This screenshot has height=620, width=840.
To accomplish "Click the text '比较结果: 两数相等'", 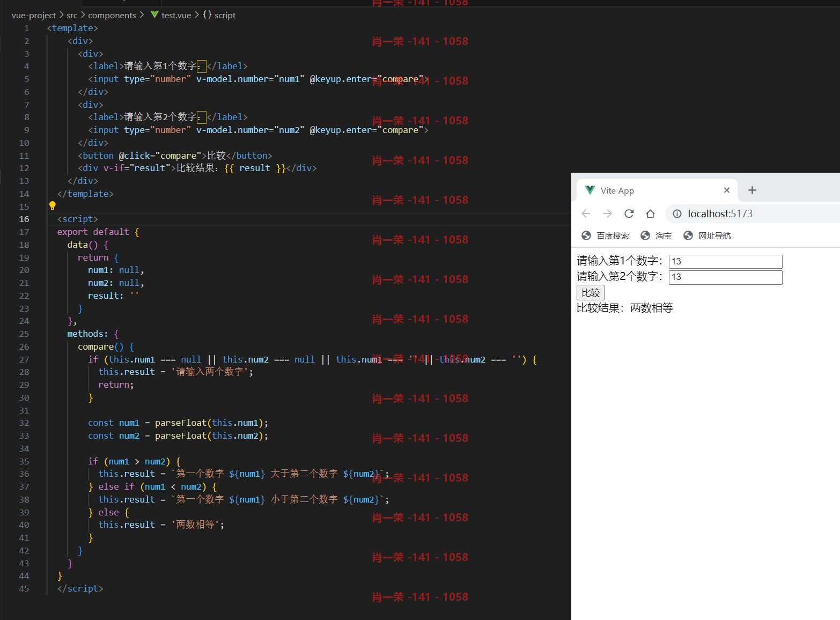I will coord(625,308).
